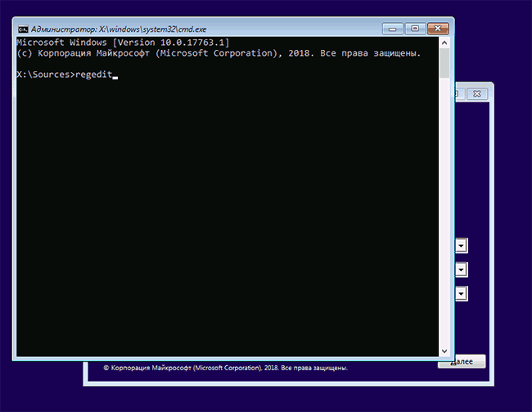The height and width of the screenshot is (412, 532).
Task: Open the third dropdown in the setup window
Action: click(461, 293)
